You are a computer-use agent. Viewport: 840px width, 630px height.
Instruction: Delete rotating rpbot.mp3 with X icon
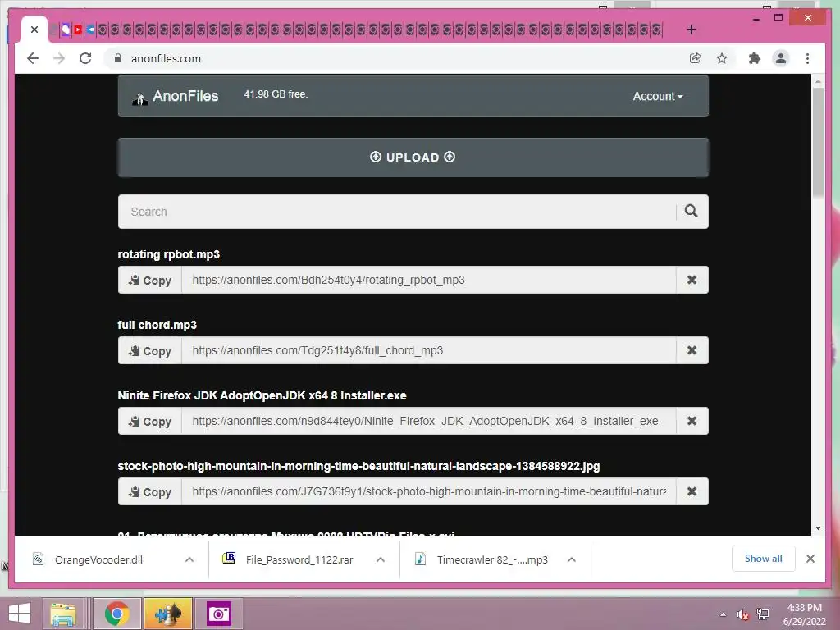tap(692, 281)
